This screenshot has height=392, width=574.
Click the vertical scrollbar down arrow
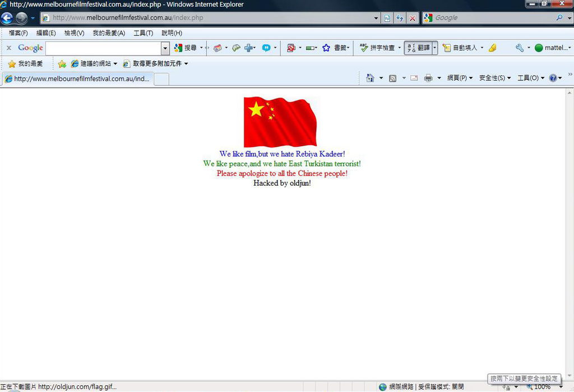tap(570, 376)
